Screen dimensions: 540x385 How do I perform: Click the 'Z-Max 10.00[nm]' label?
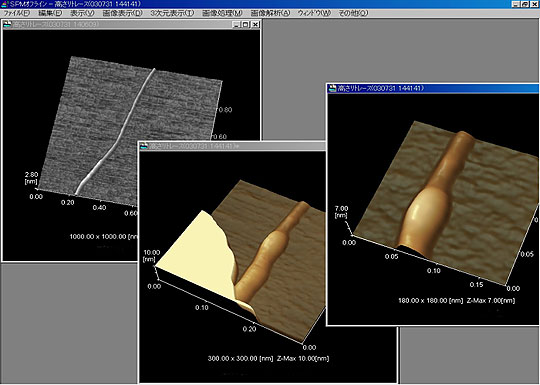[x=303, y=358]
